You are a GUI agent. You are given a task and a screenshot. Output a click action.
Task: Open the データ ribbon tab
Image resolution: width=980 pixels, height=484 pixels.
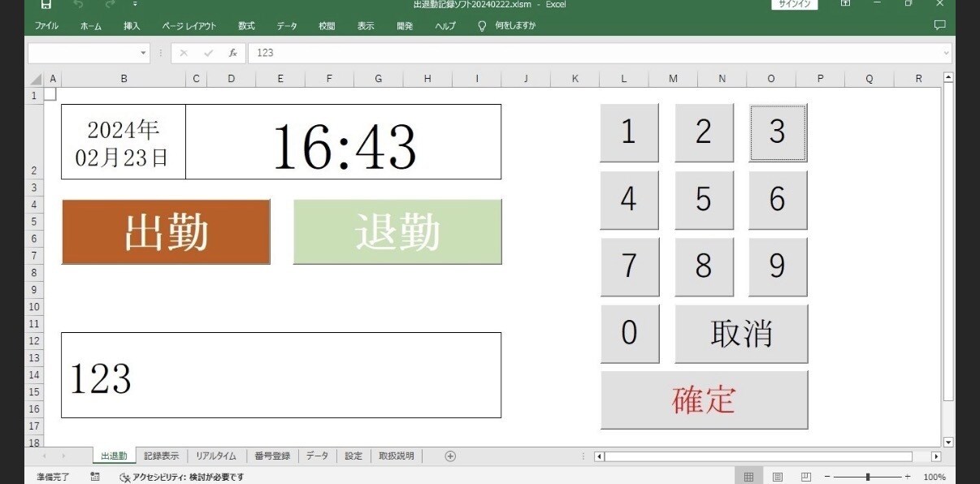pyautogui.click(x=287, y=26)
